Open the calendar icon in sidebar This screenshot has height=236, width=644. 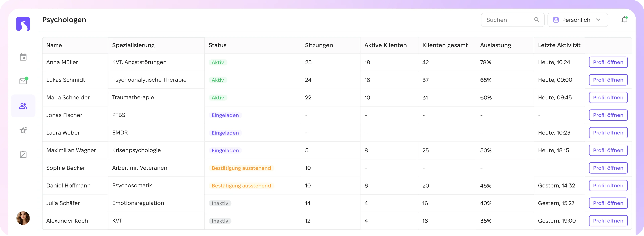23,57
